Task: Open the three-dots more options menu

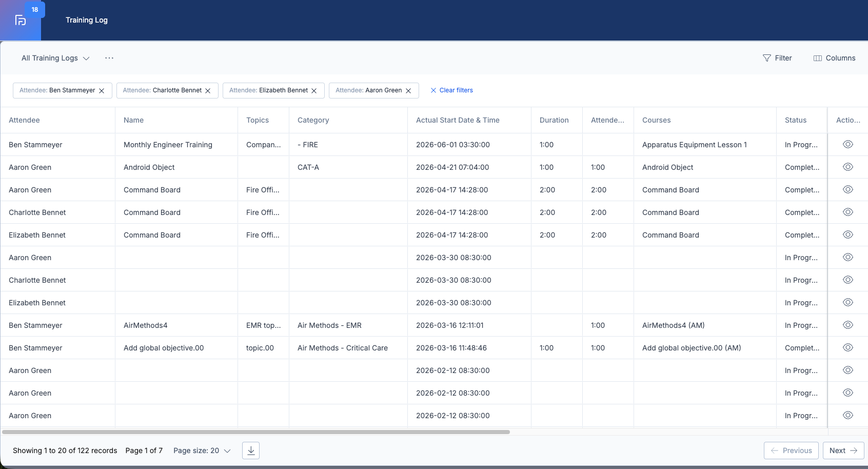Action: point(109,58)
